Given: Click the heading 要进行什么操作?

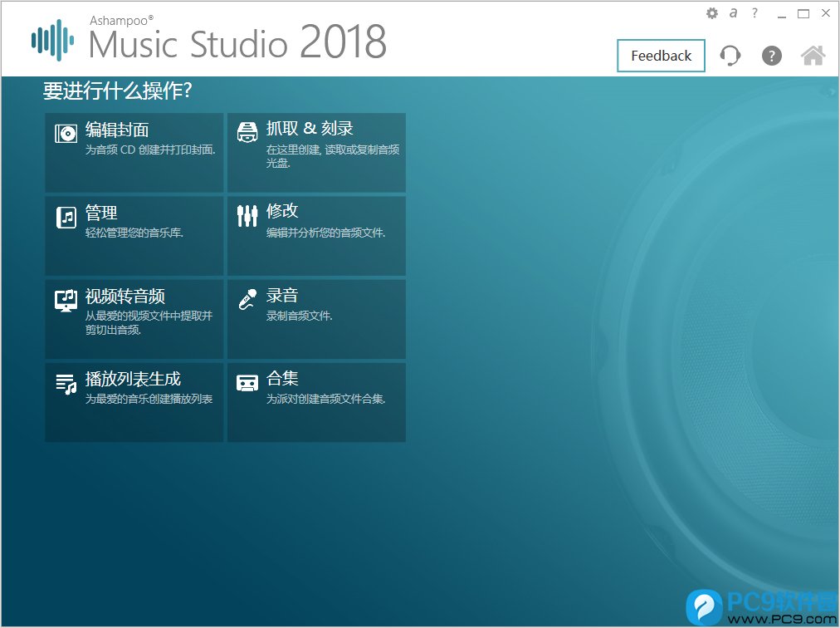Looking at the screenshot, I should coord(117,91).
